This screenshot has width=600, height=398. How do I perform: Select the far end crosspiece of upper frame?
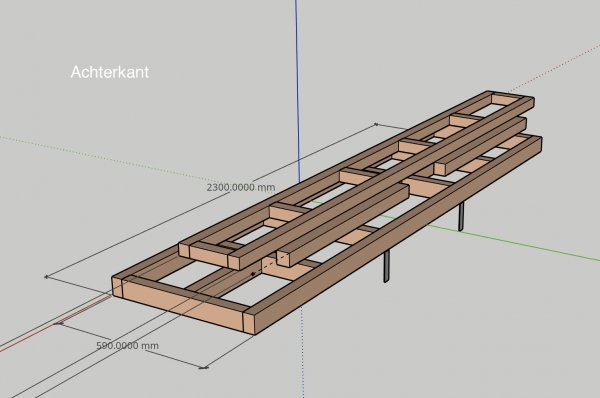(x=506, y=100)
